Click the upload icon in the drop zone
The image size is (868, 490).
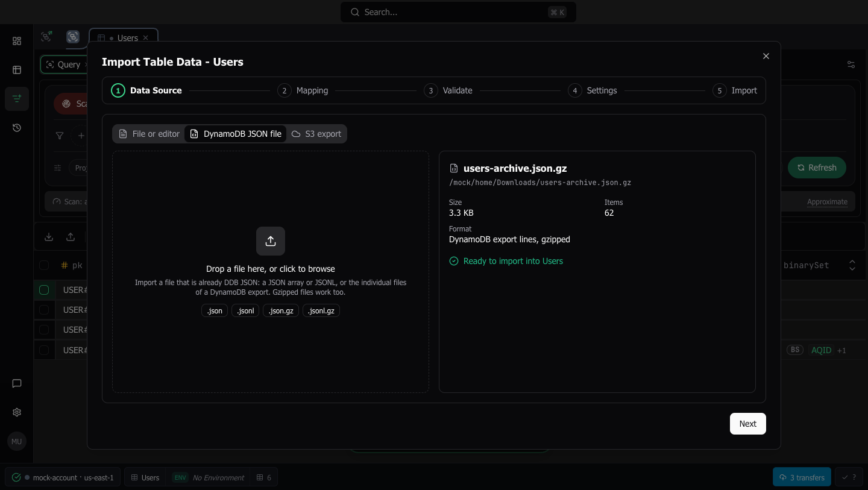point(271,241)
